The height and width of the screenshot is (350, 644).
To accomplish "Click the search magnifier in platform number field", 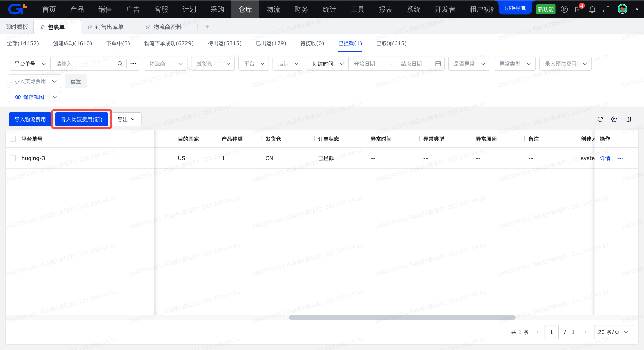I will pos(120,64).
